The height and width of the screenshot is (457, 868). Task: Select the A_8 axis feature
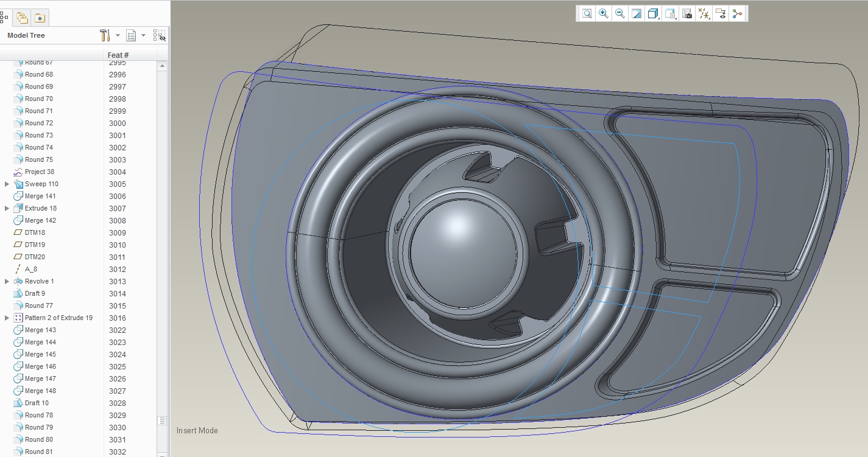31,269
